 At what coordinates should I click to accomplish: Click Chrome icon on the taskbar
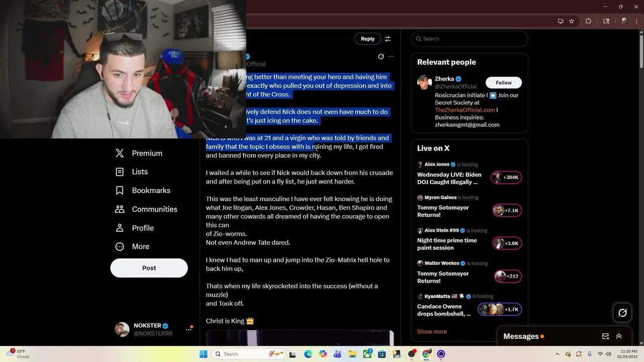click(426, 354)
